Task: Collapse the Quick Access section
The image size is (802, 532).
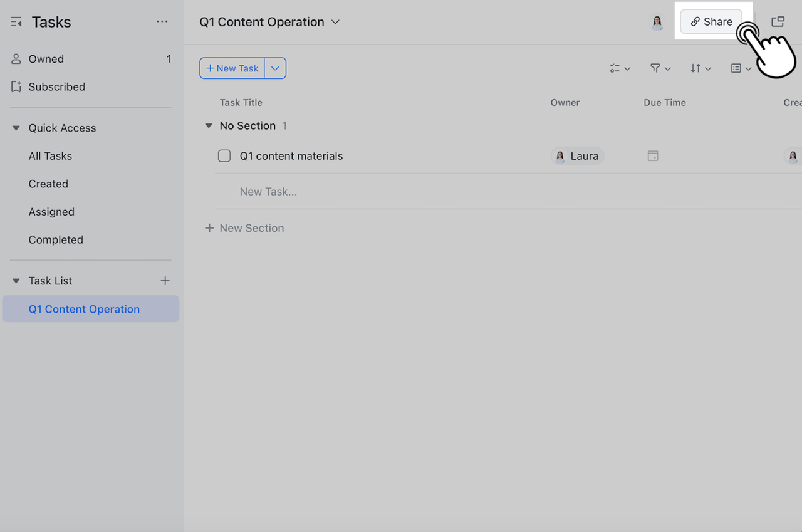Action: tap(16, 128)
